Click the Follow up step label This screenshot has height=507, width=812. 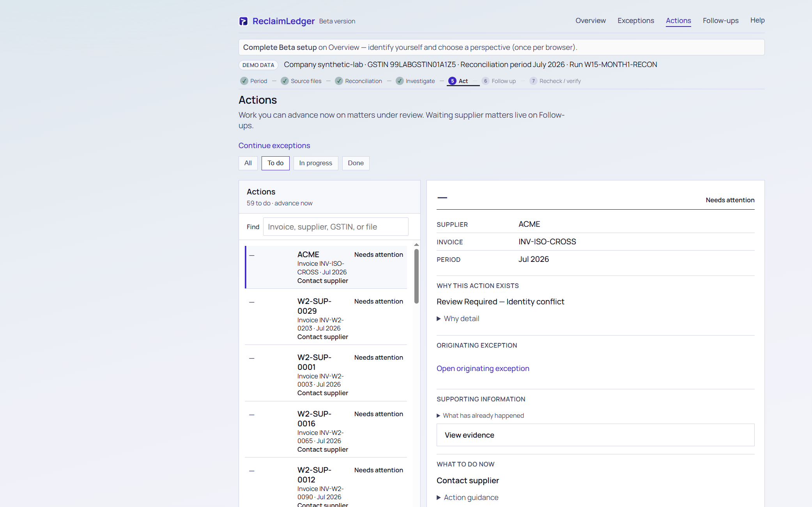click(504, 81)
